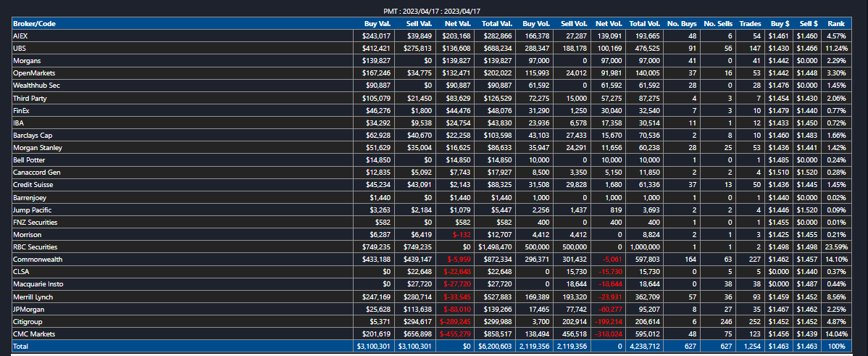Select the Credit Suisse broker name

click(x=33, y=185)
